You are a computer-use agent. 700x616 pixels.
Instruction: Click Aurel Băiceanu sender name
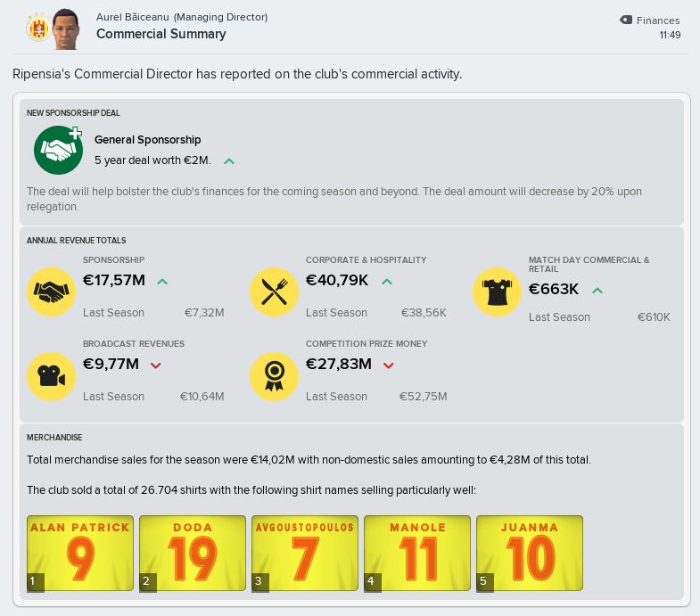[x=133, y=17]
